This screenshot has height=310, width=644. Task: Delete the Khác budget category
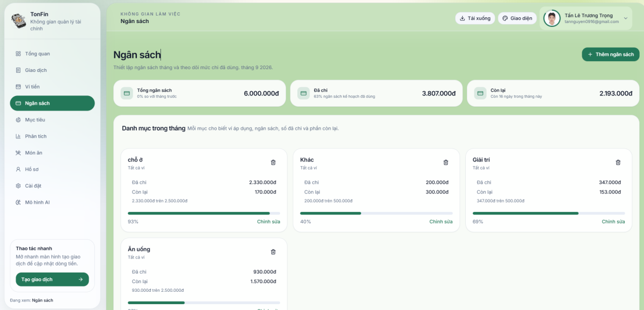pos(445,163)
